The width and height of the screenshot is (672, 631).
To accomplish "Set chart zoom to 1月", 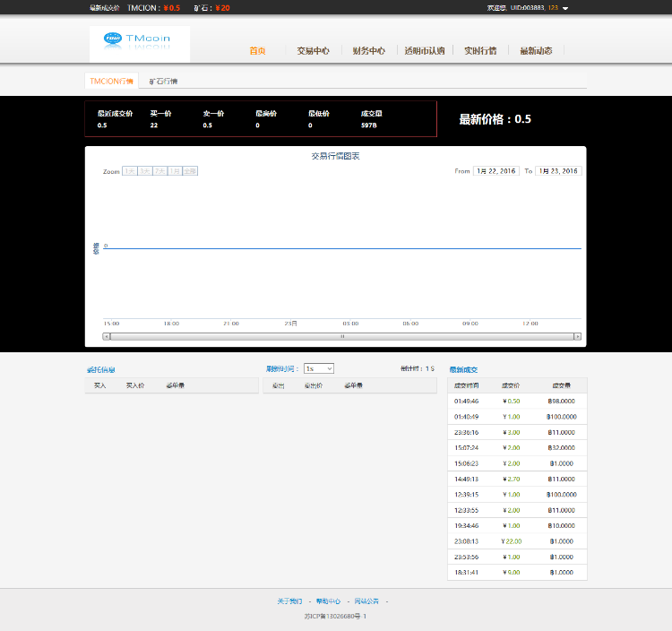I will 175,171.
